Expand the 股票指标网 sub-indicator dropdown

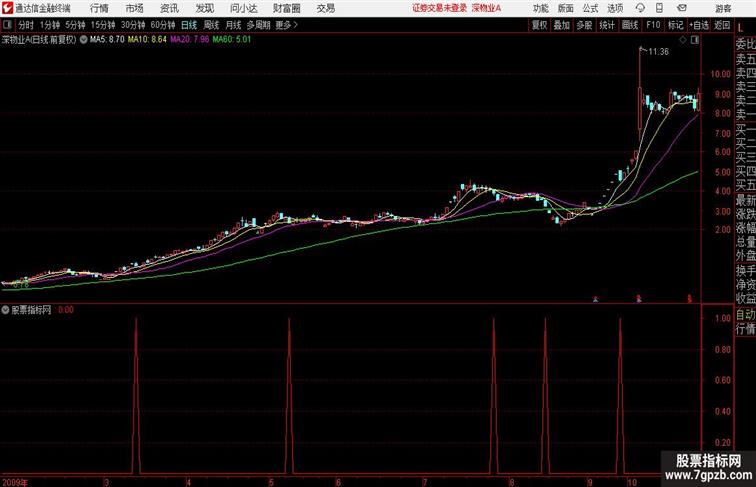(5, 310)
